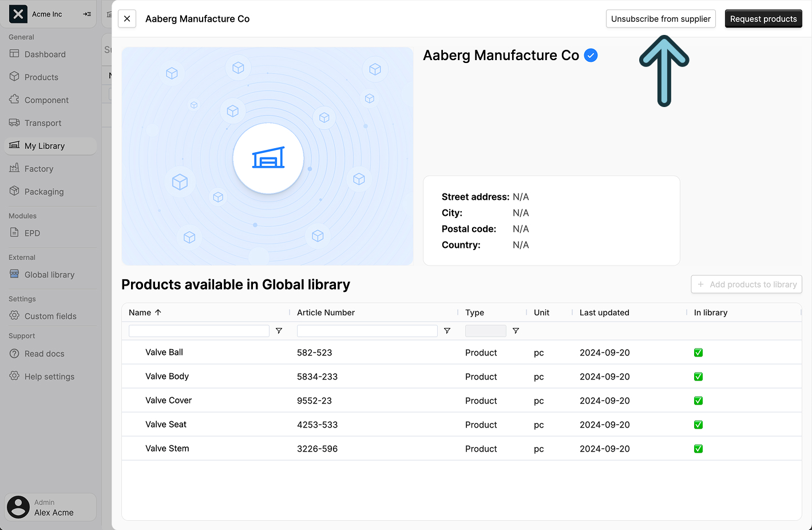Open the Type column filter options
Image resolution: width=812 pixels, height=530 pixels.
[x=516, y=331]
